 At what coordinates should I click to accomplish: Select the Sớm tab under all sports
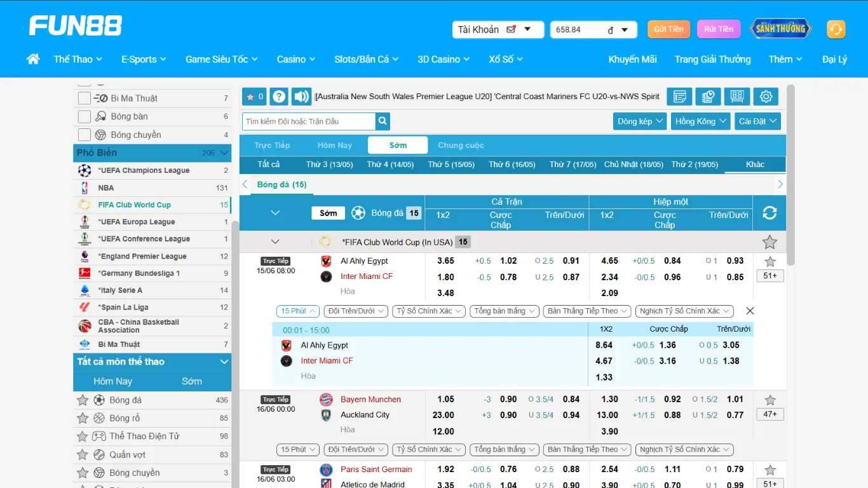[192, 382]
